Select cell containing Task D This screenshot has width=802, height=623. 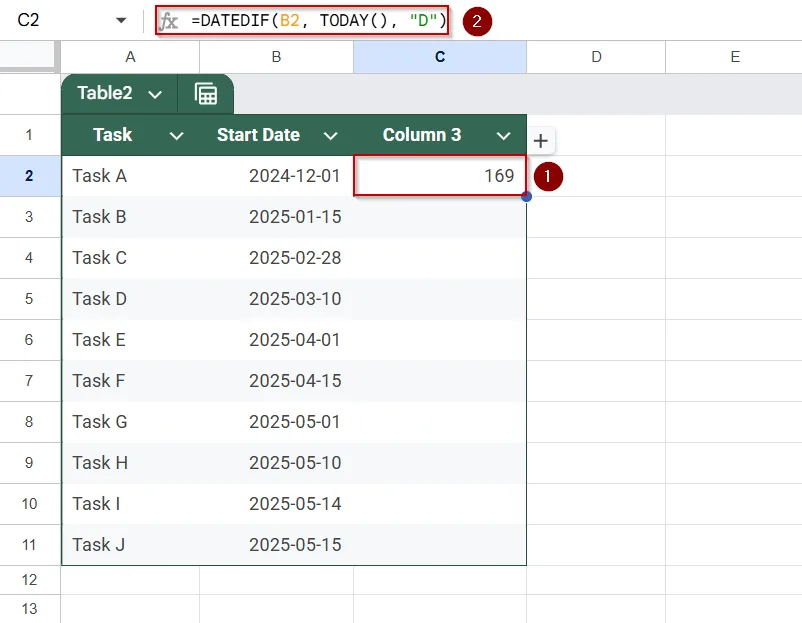coord(130,299)
